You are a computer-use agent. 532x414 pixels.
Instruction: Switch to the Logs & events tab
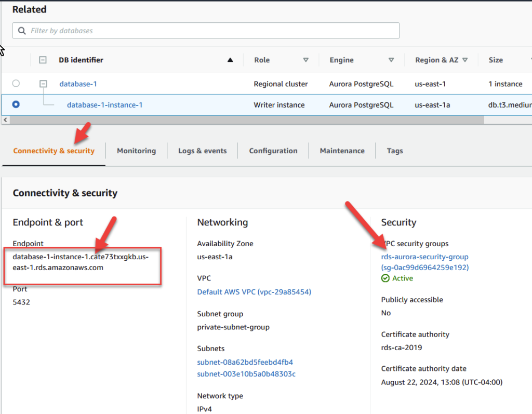[x=202, y=151]
